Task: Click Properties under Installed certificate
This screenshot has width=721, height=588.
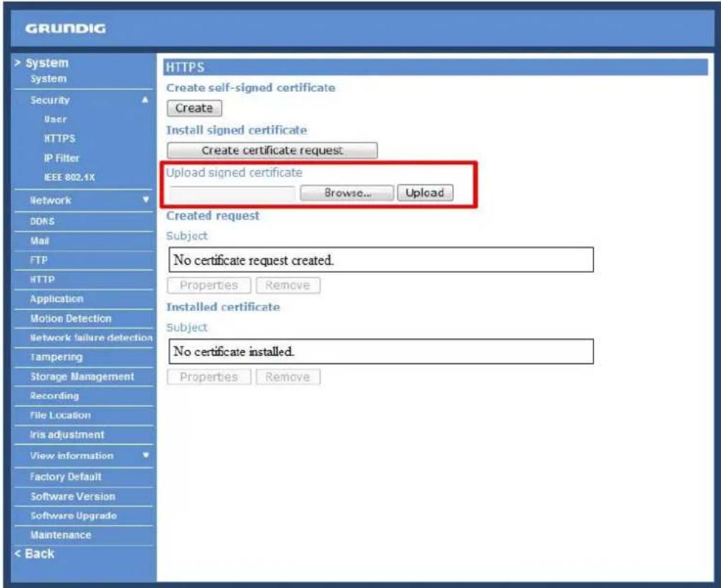Action: (x=209, y=376)
